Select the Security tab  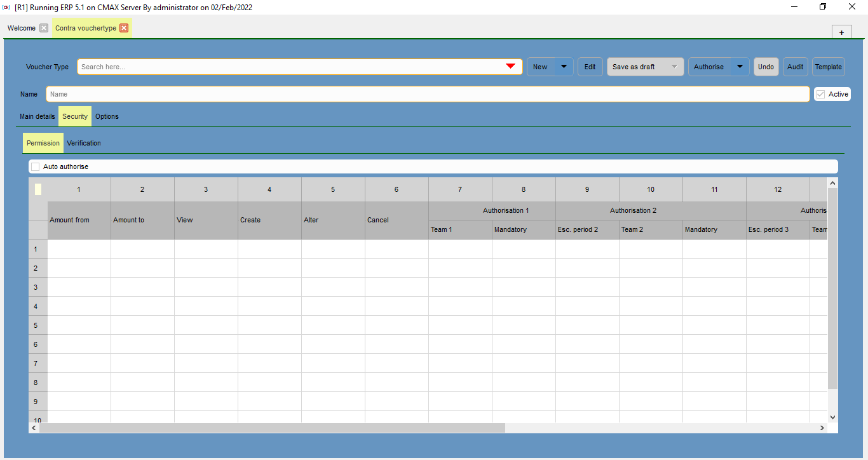click(75, 116)
